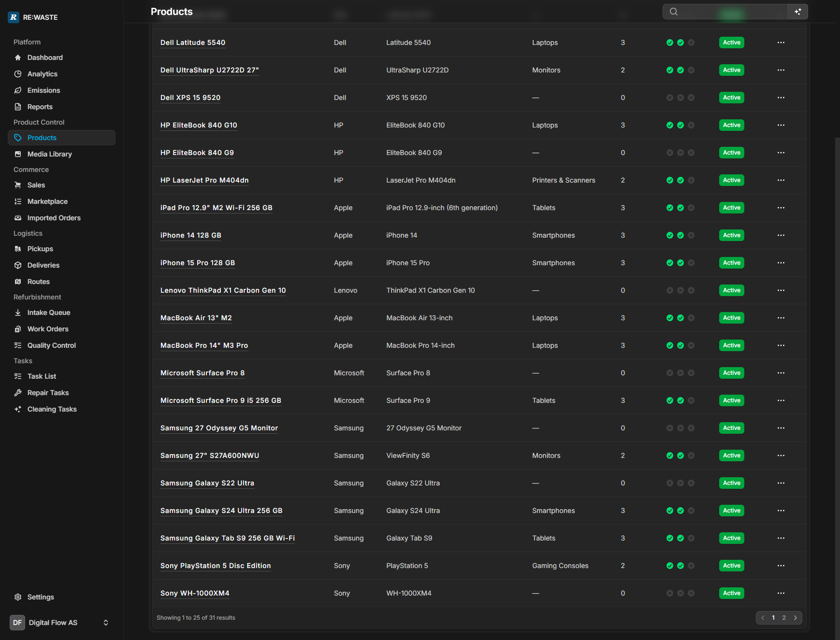Click the ViewFinity S6 model cell

(x=408, y=455)
